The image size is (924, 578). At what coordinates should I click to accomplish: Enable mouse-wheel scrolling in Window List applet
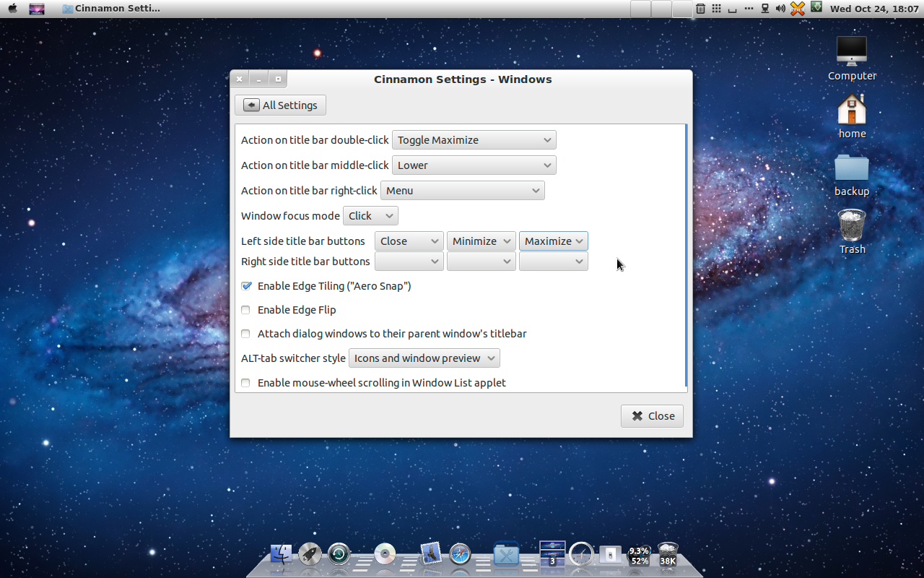pyautogui.click(x=245, y=383)
